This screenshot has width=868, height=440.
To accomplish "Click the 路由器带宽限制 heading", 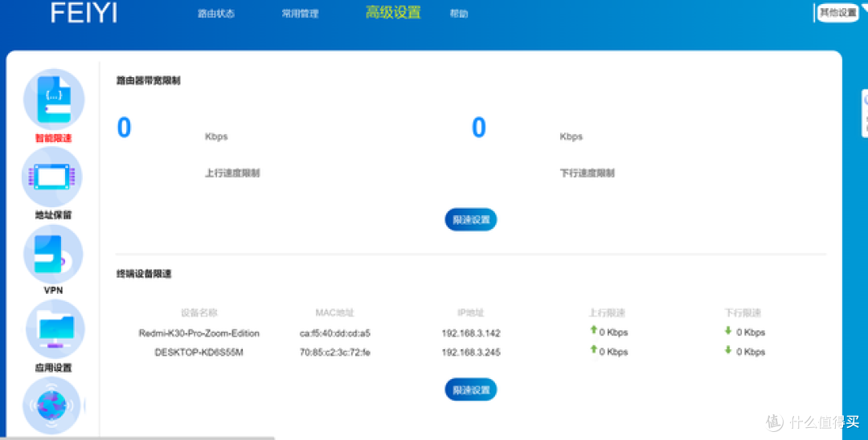I will (x=149, y=81).
